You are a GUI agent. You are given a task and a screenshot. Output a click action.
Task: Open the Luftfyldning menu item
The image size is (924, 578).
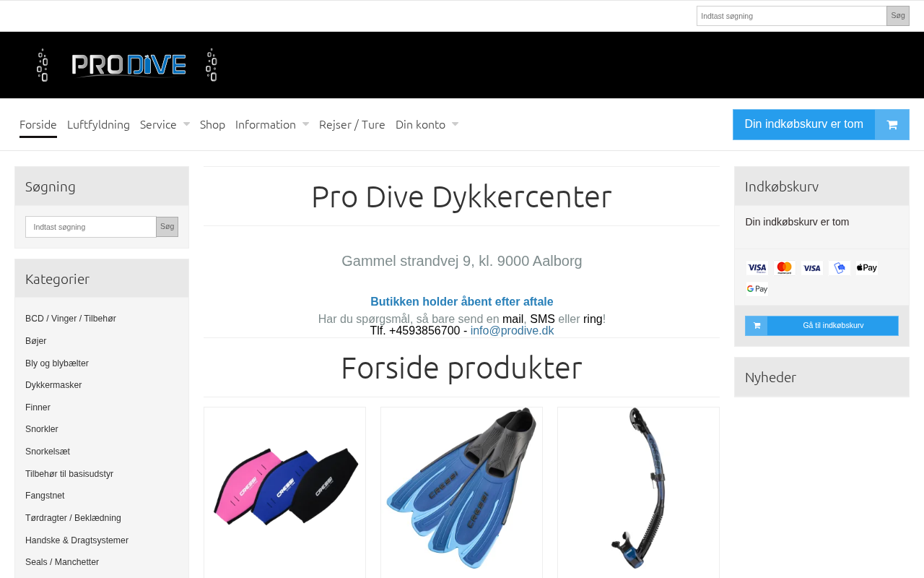(x=98, y=124)
